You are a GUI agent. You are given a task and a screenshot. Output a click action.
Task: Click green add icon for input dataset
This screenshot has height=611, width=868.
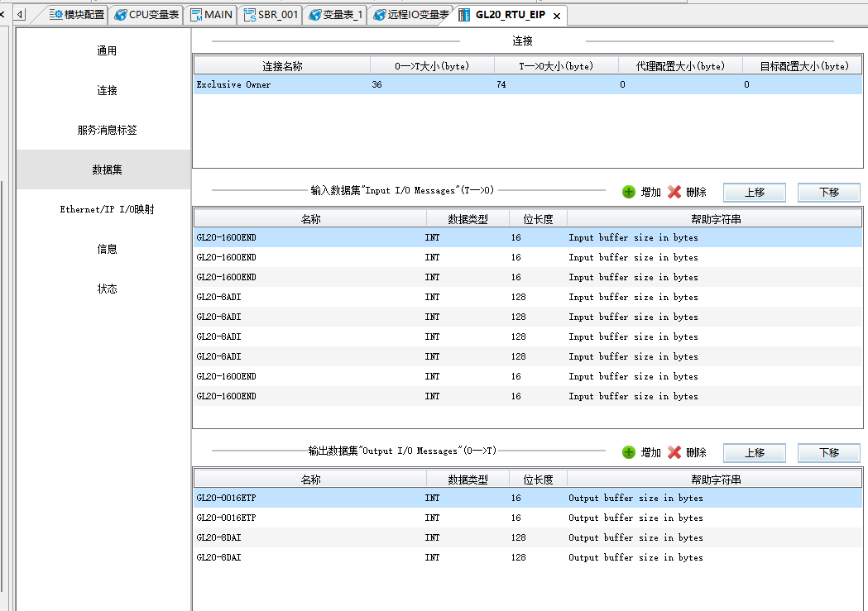629,192
